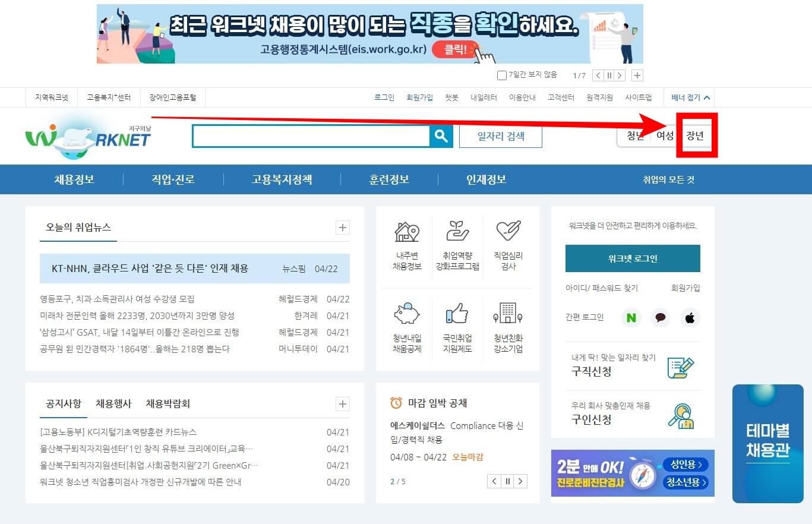Switch to the 장년 tab
This screenshot has width=812, height=524.
pyautogui.click(x=696, y=135)
